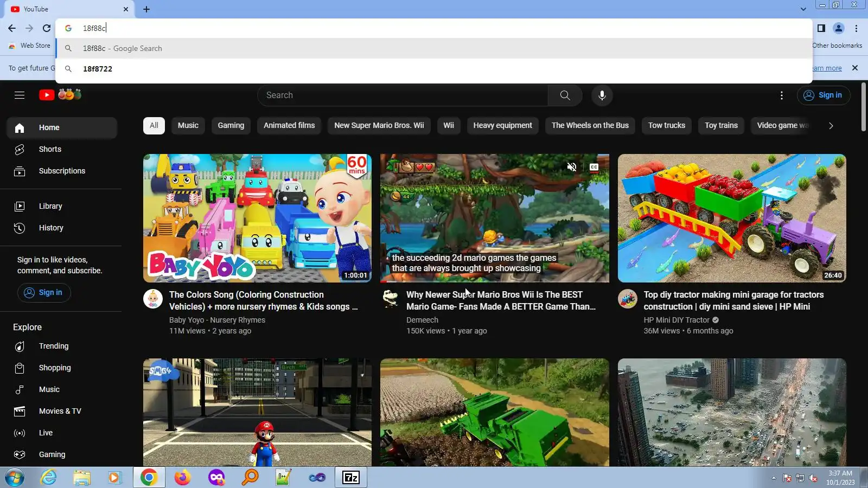Choose '18f88c - Google Search' suggestion
868x488 pixels.
point(434,48)
